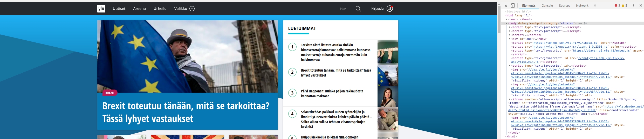This screenshot has width=644, height=139.
Task: Expand the div id="app" node
Action: click(x=509, y=39)
